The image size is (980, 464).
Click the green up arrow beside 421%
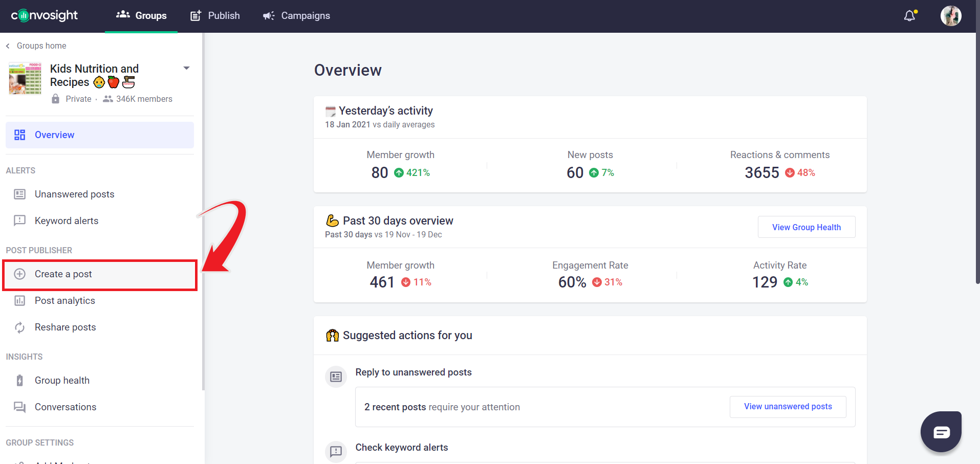(x=399, y=173)
